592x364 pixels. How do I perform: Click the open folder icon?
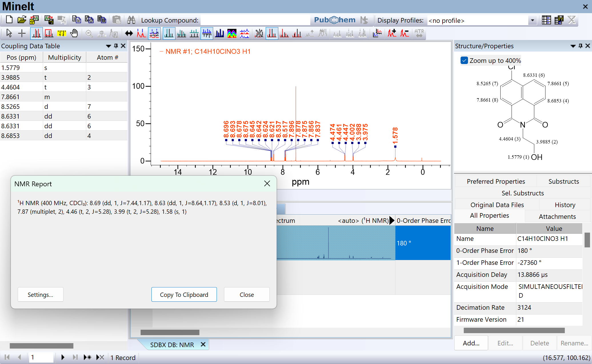[x=21, y=20]
